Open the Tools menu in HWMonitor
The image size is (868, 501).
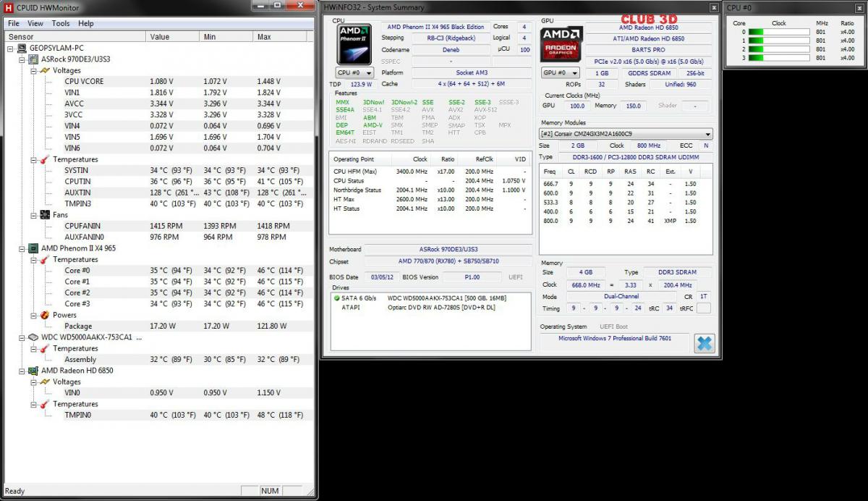(x=61, y=23)
